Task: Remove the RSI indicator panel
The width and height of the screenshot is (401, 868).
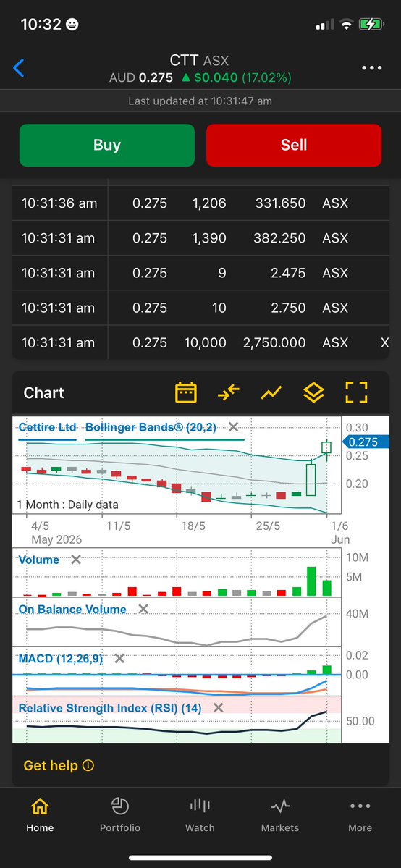Action: tap(218, 708)
